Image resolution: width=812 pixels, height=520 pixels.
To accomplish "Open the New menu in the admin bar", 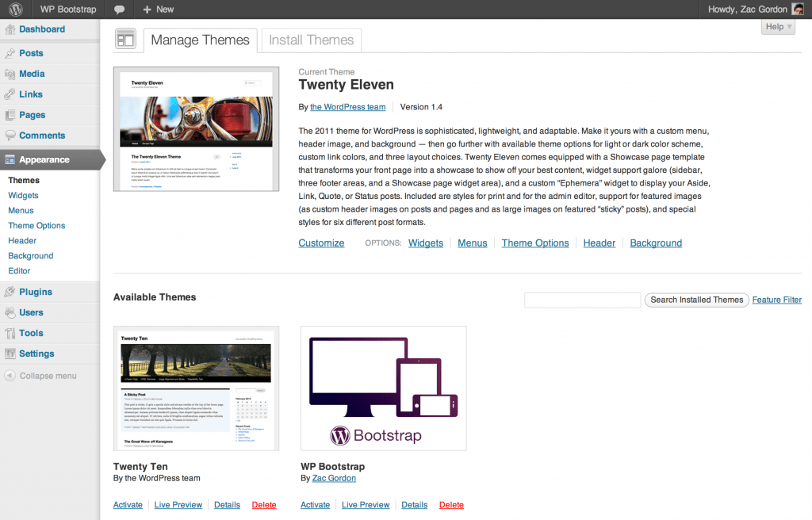I will [x=156, y=9].
